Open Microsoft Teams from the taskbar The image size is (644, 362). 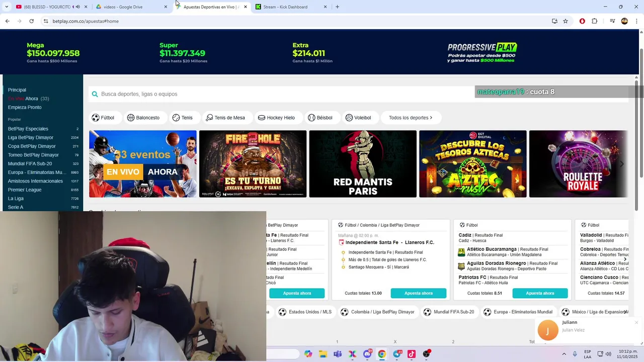tap(338, 354)
